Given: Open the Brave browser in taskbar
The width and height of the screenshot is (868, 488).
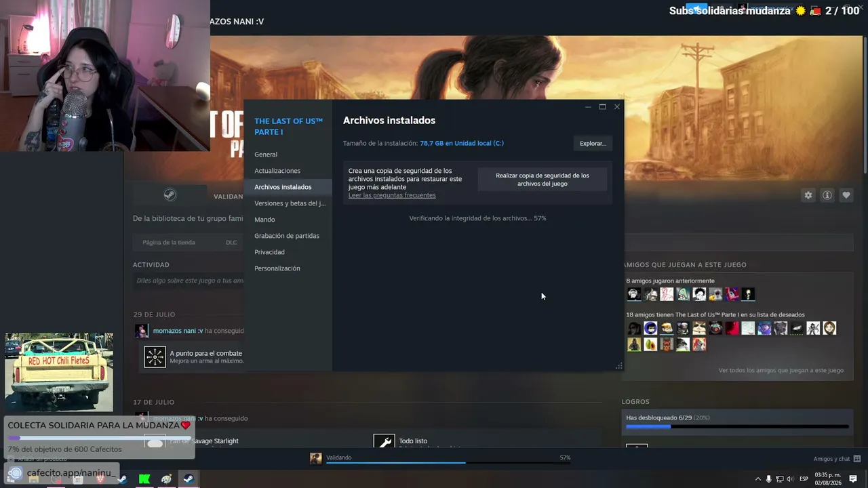Looking at the screenshot, I should pyautogui.click(x=100, y=479).
